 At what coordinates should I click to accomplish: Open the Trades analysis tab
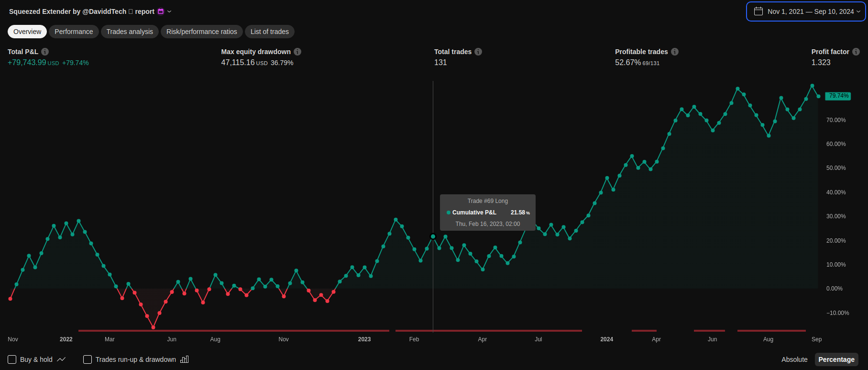coord(130,32)
